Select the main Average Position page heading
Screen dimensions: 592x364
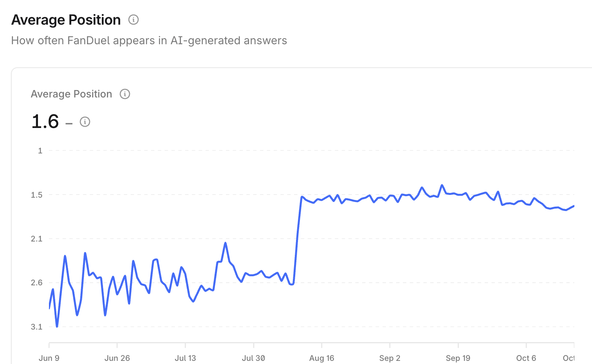[x=66, y=20]
